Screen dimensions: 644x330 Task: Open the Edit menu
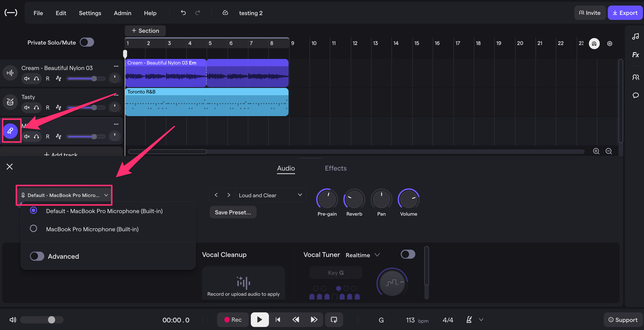pyautogui.click(x=61, y=13)
